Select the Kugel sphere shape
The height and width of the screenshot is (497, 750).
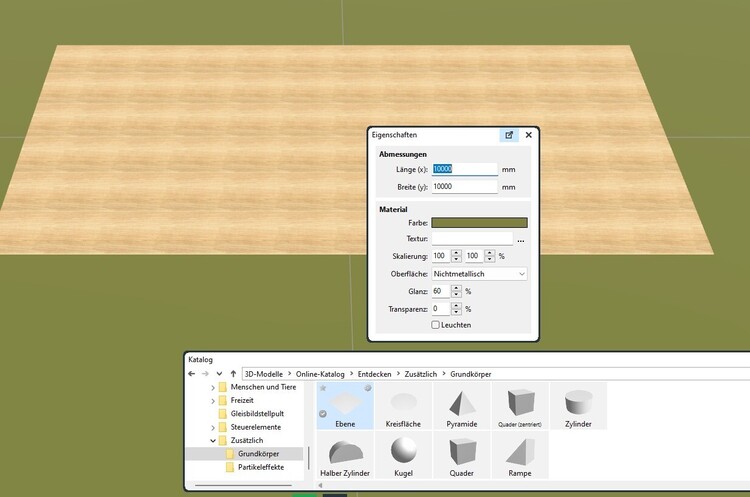pos(403,455)
